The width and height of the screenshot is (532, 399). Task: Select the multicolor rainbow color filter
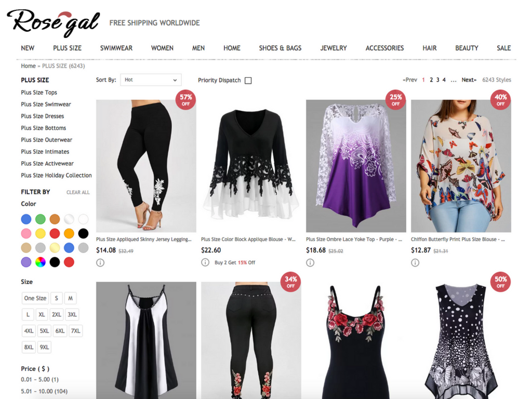pyautogui.click(x=41, y=262)
